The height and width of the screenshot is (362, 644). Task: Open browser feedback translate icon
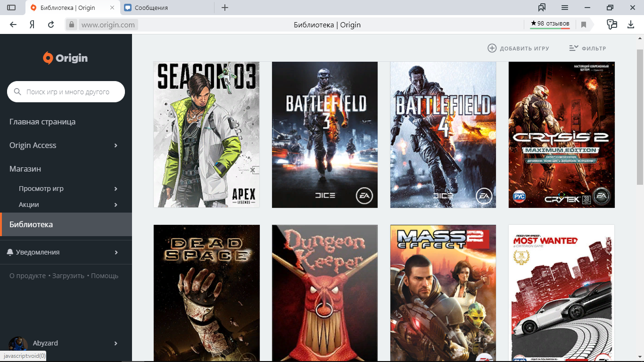(612, 25)
